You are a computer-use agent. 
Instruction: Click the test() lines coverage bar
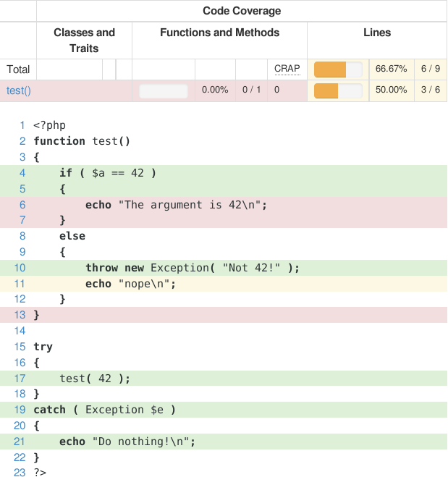tap(338, 90)
